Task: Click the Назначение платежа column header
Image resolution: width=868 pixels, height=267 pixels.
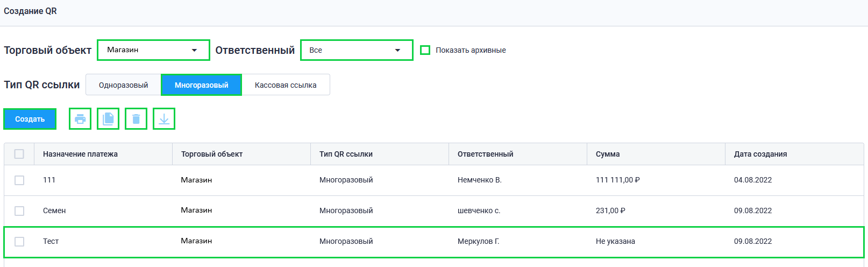Action: point(80,154)
